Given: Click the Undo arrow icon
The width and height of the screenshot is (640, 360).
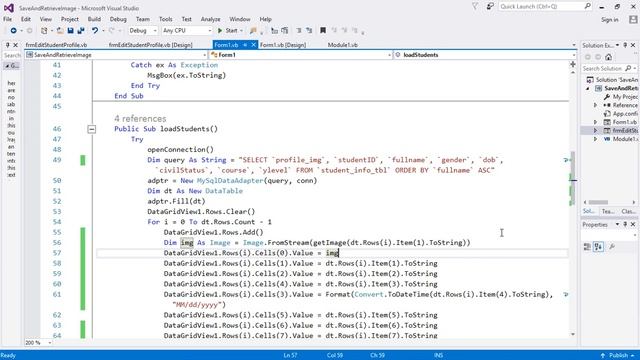Looking at the screenshot, I should coord(95,31).
